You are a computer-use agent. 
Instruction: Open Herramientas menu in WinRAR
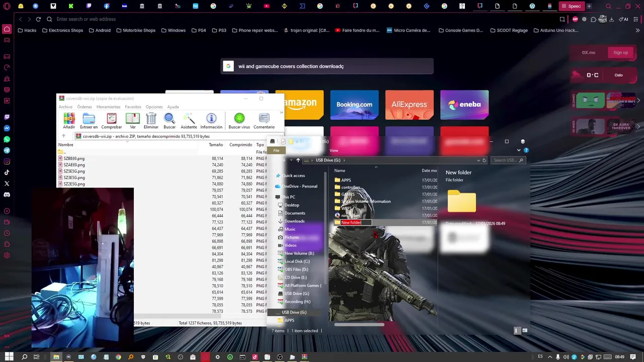coord(108,107)
